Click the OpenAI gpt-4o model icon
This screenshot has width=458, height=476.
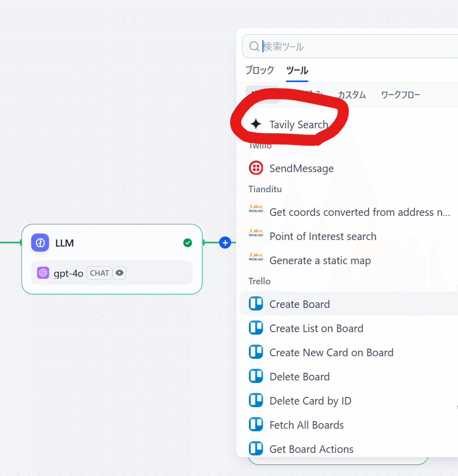click(43, 273)
